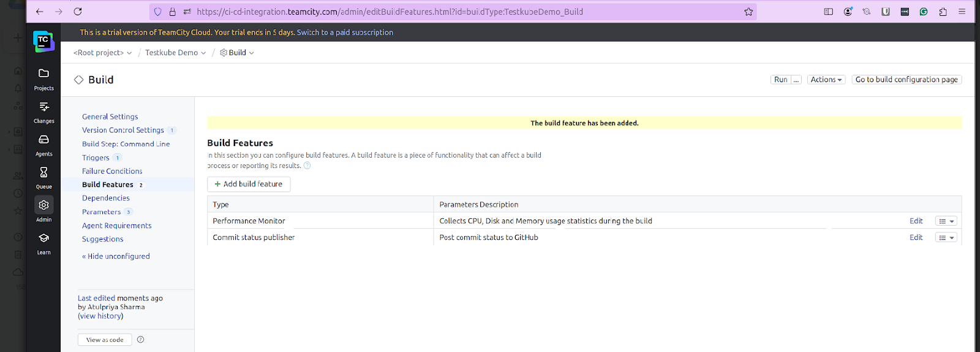Reload the current page
This screenshot has height=352, width=980.
click(78, 12)
